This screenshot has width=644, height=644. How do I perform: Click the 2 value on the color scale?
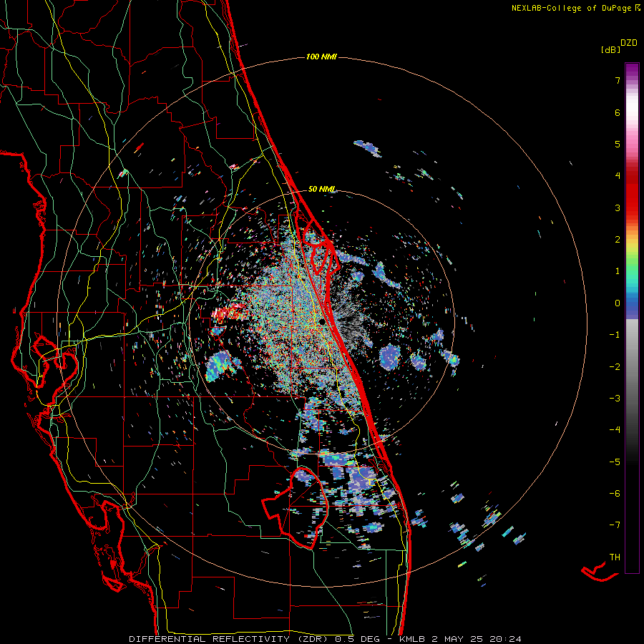pyautogui.click(x=618, y=240)
